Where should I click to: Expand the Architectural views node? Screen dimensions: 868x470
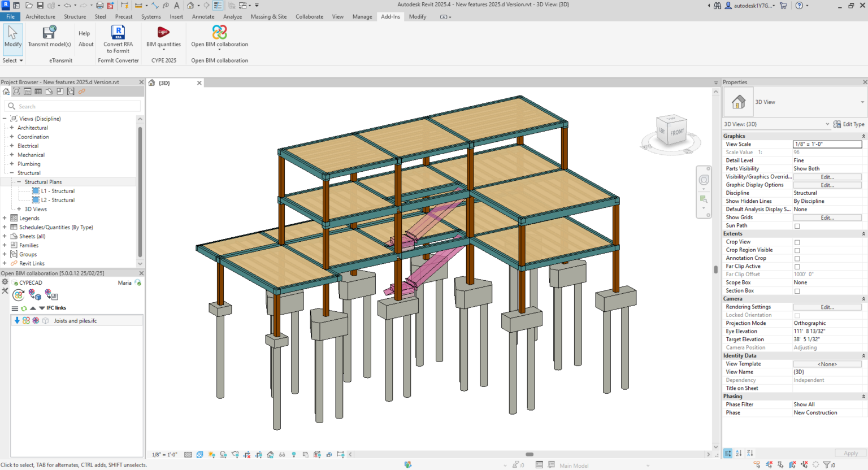(11, 128)
